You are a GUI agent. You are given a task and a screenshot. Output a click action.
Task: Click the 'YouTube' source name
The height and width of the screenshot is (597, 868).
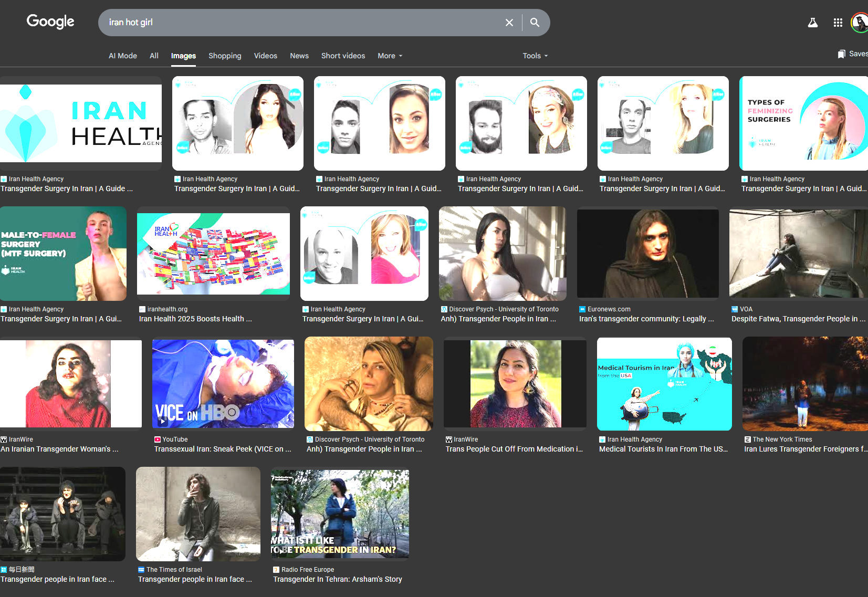click(x=175, y=439)
